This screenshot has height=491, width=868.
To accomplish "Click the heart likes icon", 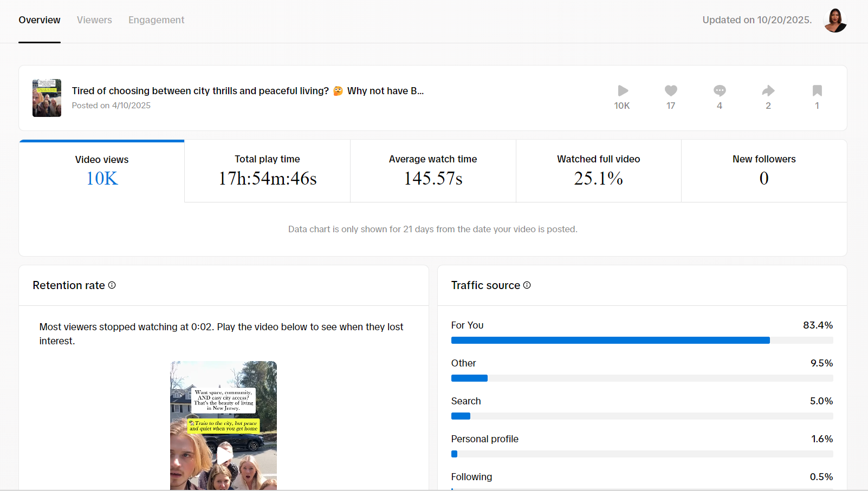I will coord(671,91).
